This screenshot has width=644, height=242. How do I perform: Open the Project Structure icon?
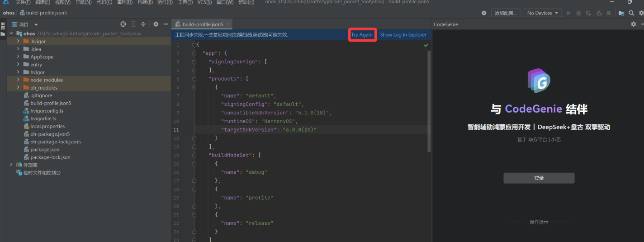621,13
